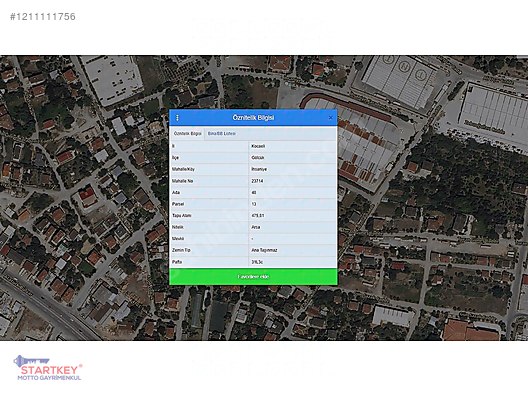Open the three-dot menu in dialog header
Viewport: 528px width, 396px height.
177,118
